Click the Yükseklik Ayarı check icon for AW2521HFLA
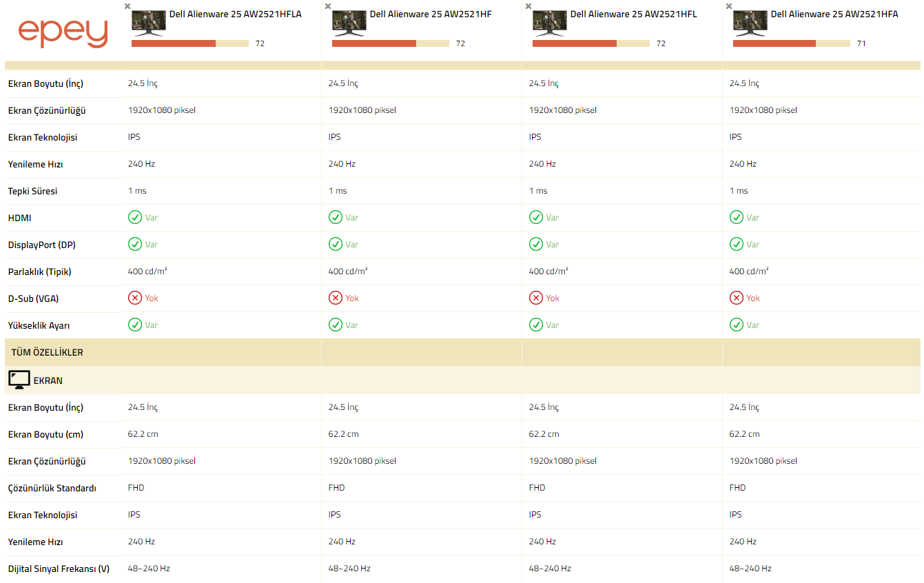Screen dimensions: 924x583 (135, 325)
